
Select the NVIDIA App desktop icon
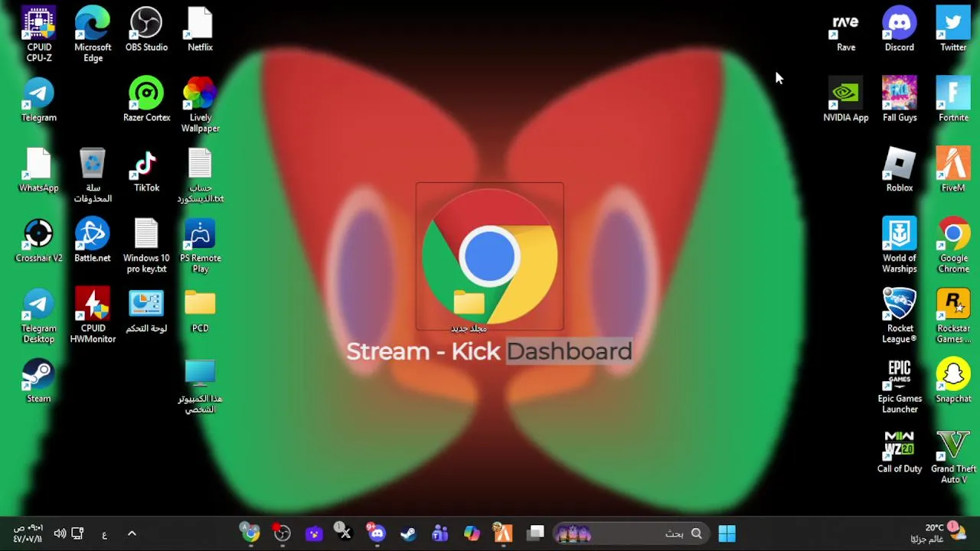coord(846,99)
